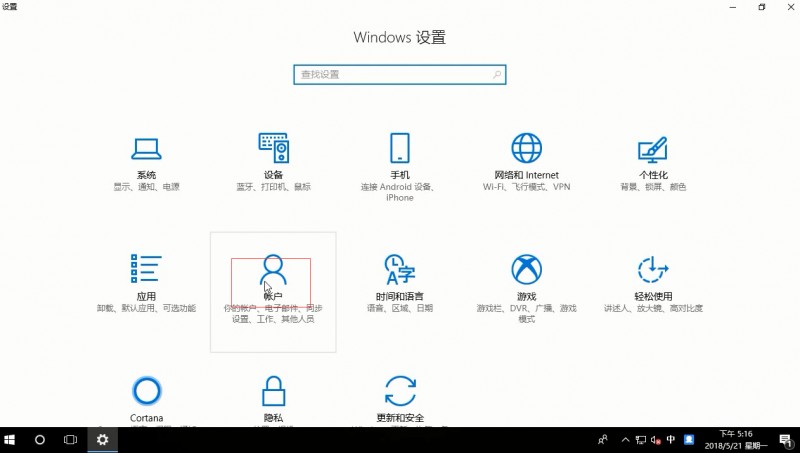This screenshot has width=800, height=453.
Task: Click the 网络和 Internet label
Action: 527,175
